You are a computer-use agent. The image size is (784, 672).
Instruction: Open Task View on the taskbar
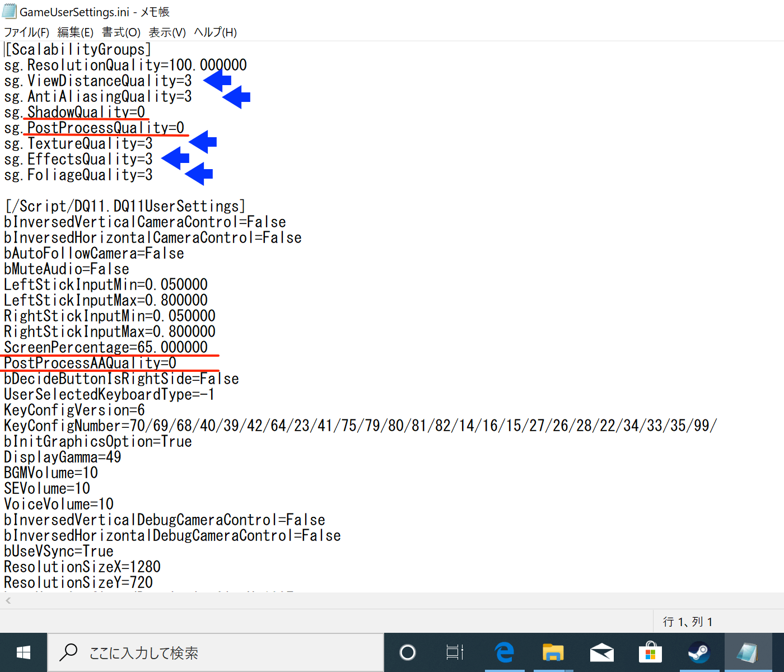[455, 652]
